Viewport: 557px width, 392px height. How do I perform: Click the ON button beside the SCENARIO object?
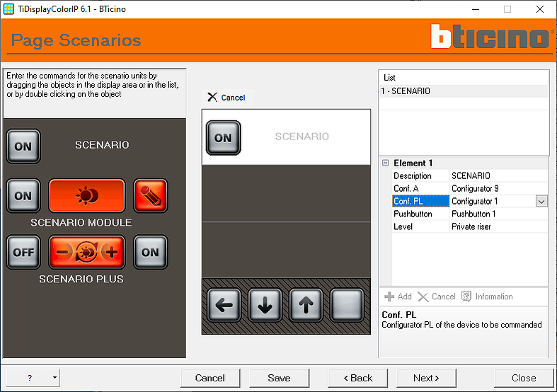[23, 146]
